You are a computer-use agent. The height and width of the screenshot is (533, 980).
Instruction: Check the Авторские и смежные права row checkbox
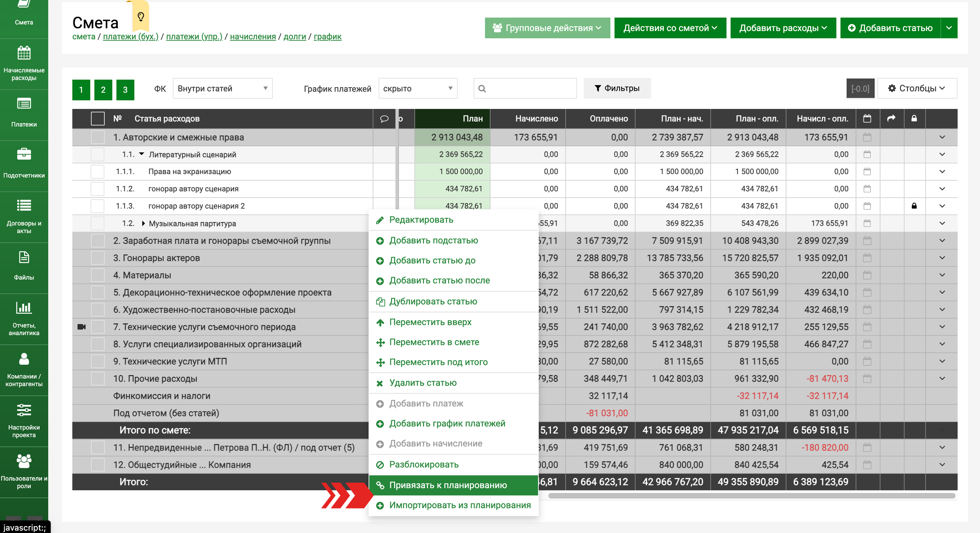(98, 137)
